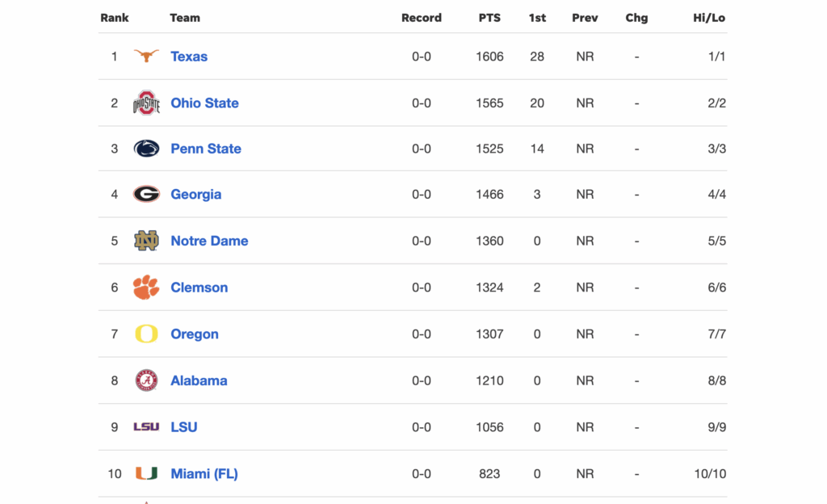Viewport: 827px width, 504px height.
Task: Go to Penn State team link
Action: tap(206, 149)
